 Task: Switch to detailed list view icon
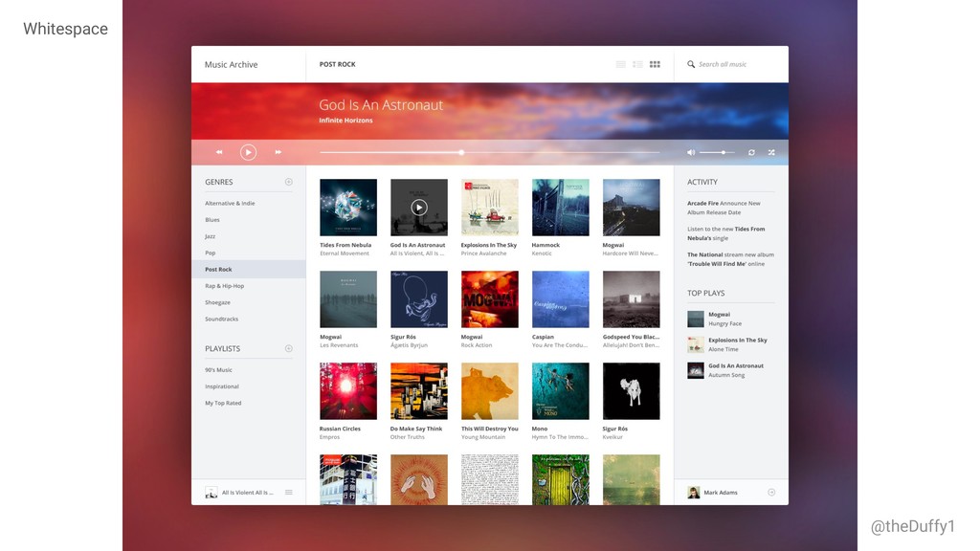[637, 64]
